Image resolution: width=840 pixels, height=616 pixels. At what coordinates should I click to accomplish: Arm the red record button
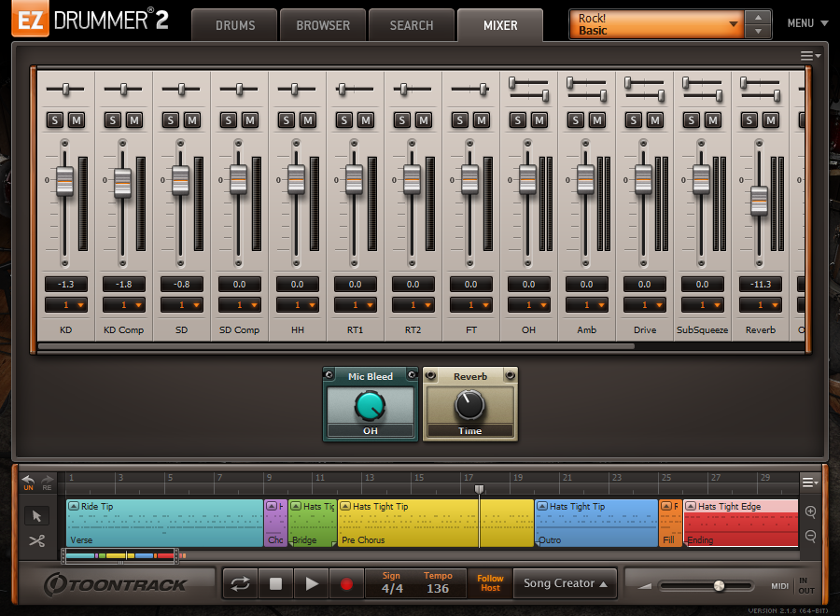coord(346,584)
